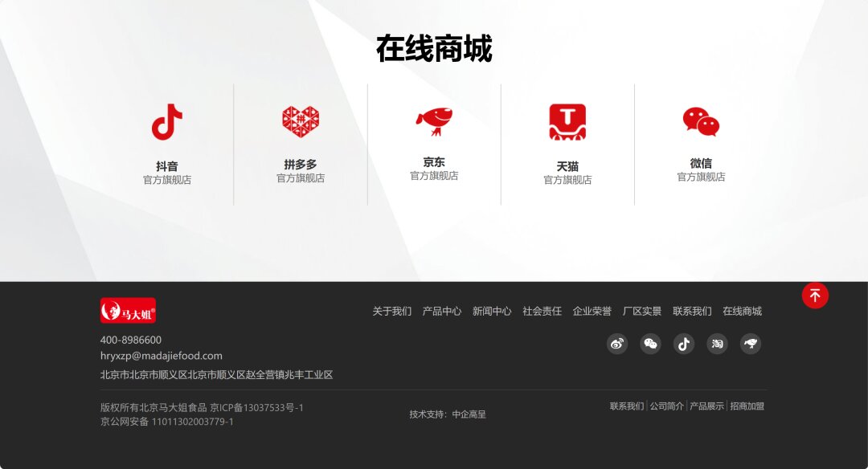Click the 拼多多 Pinduoduo store icon
Screen dimensions: 868x469
click(301, 120)
